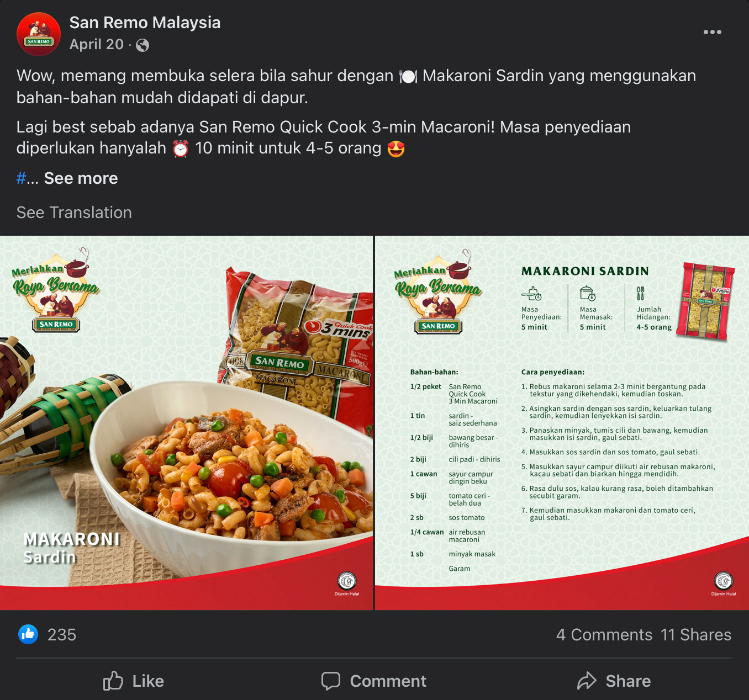Open the Makaroni Sardin recipe card image
This screenshot has width=749, height=700.
[x=562, y=423]
